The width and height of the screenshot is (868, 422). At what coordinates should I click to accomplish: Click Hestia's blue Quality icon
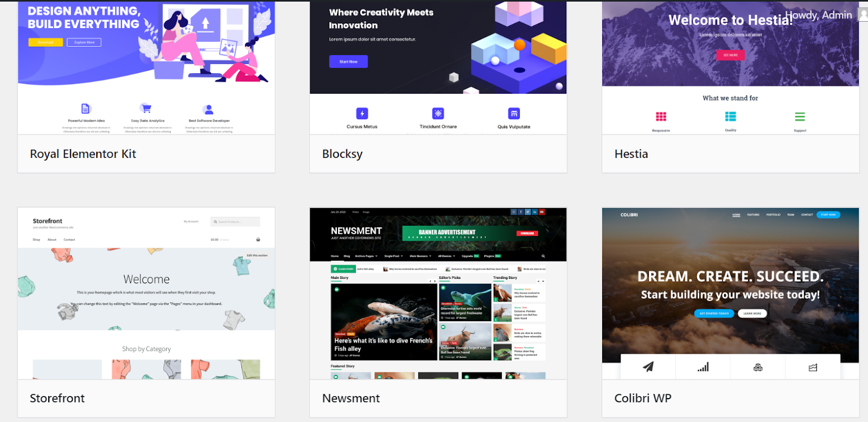point(731,117)
